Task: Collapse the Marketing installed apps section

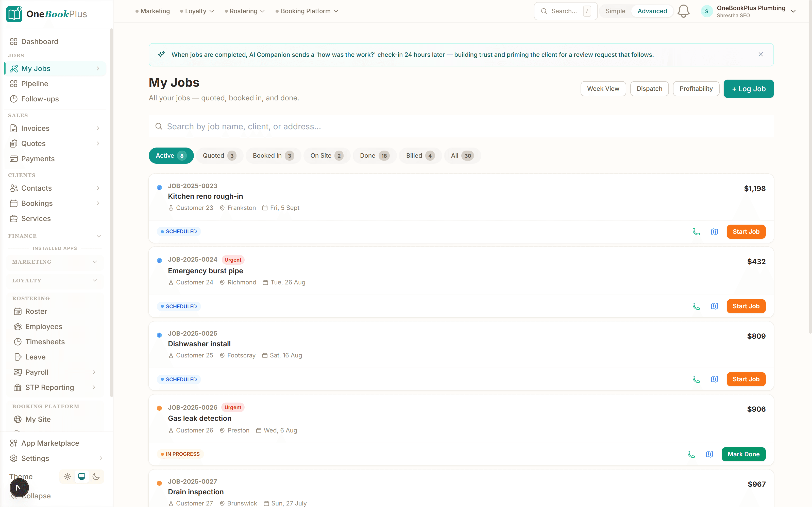Action: 55,262
